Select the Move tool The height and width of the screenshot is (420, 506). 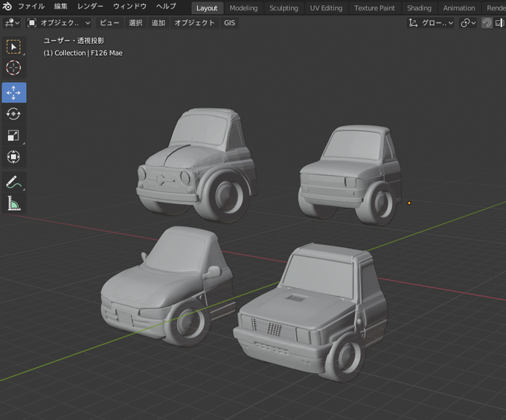click(13, 92)
